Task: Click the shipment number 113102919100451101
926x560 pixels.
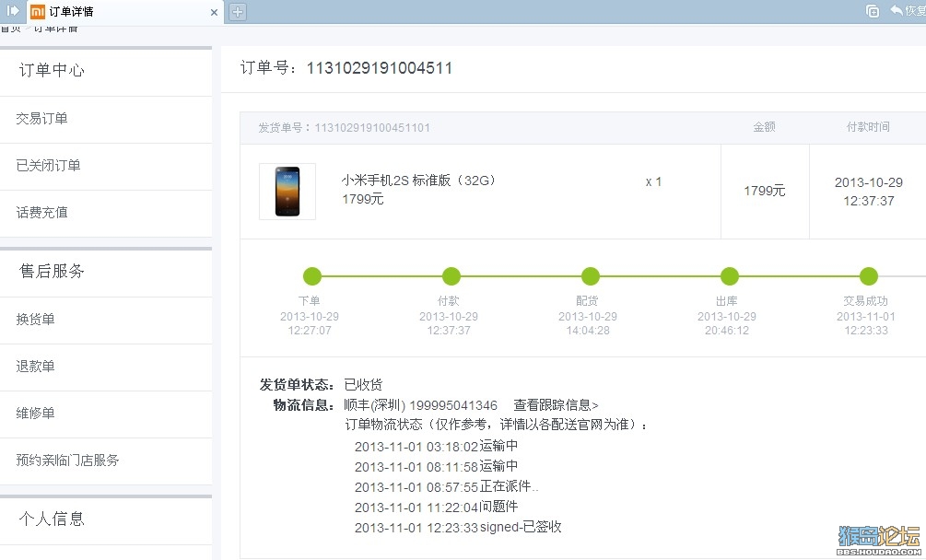Action: point(372,127)
